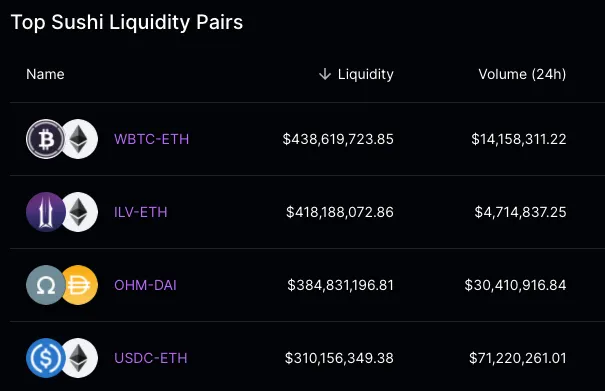Screen dimensions: 605x391
Task: Select the USDC-ETH volume value $71,220,261.01
Action: coord(517,358)
